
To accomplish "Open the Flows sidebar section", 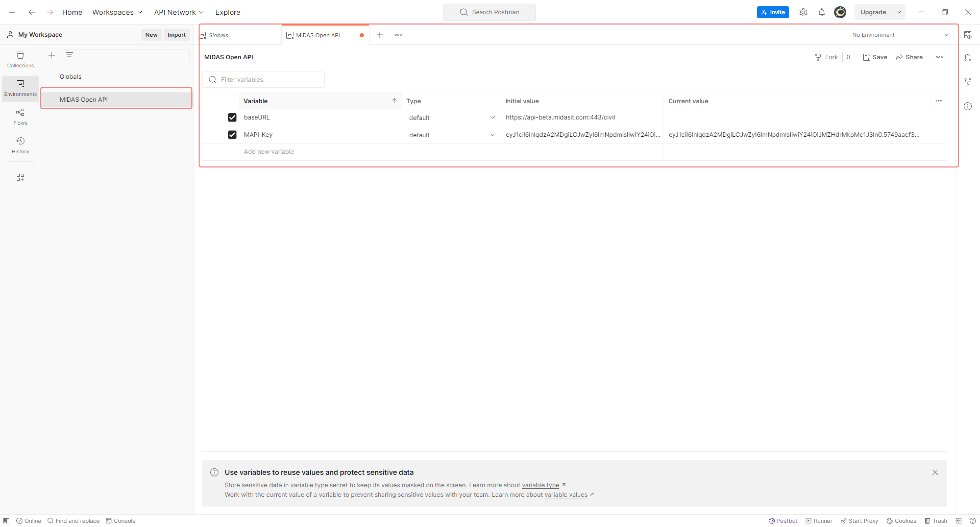I will pos(20,117).
